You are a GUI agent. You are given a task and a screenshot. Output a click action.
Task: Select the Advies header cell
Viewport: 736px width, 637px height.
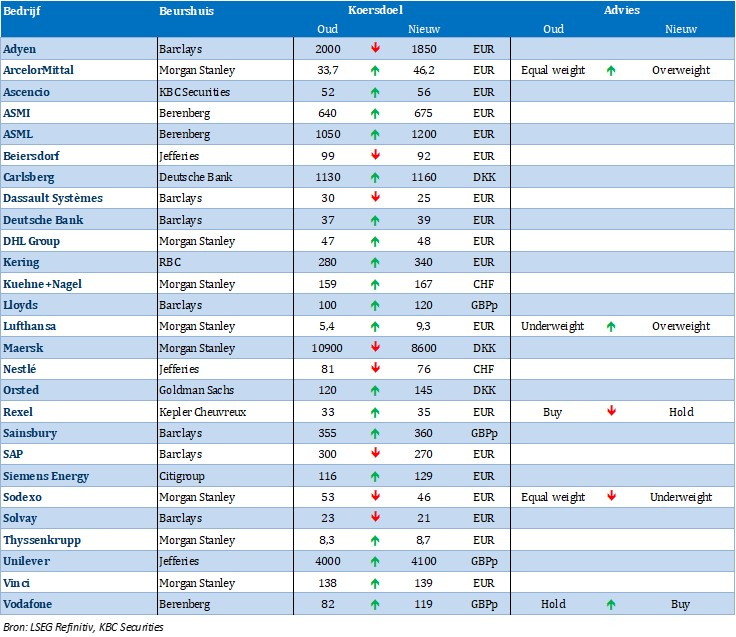(622, 10)
